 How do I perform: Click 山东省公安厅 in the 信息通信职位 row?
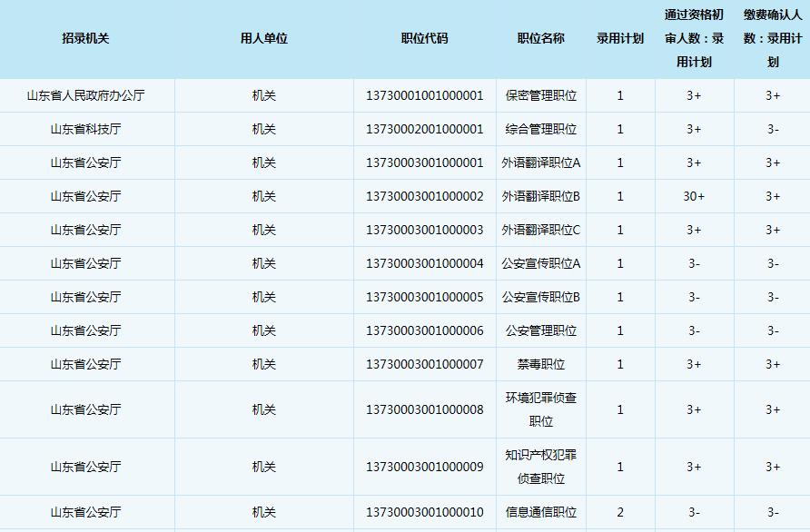pyautogui.click(x=85, y=512)
